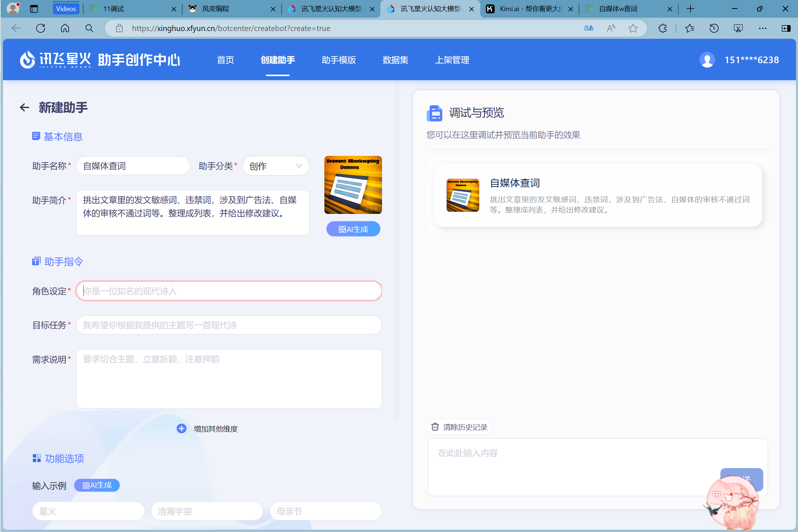Select 创建助手 in the navigation bar
798x532 pixels.
click(x=277, y=60)
